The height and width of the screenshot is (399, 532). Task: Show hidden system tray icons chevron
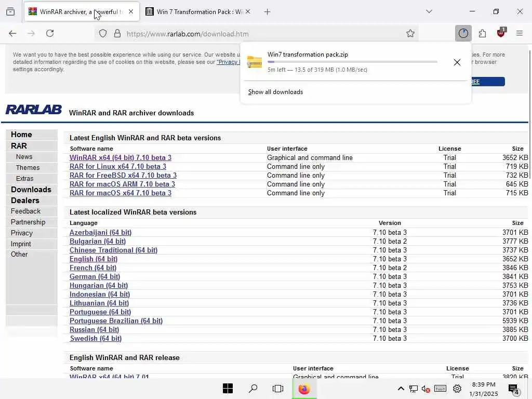click(x=401, y=389)
